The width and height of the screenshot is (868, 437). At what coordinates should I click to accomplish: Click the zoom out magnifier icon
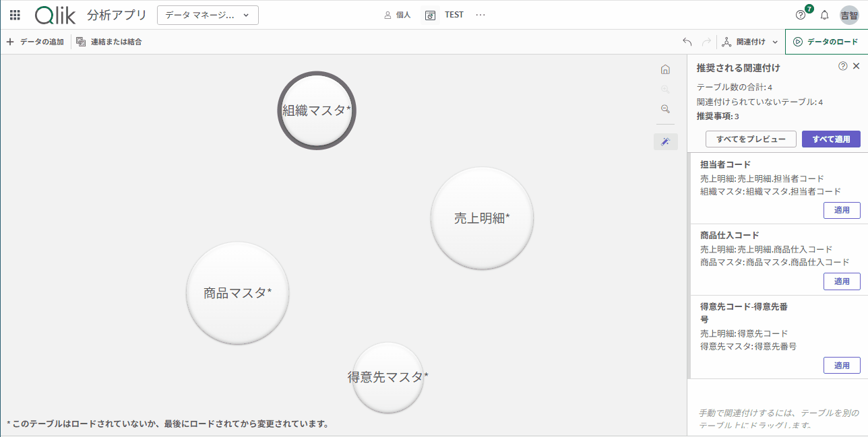pyautogui.click(x=665, y=109)
